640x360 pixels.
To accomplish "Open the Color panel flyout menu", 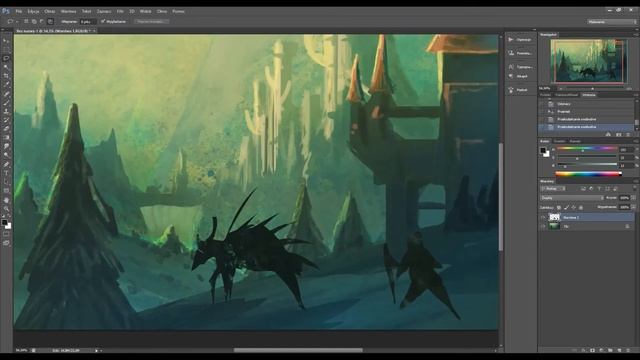I will [x=635, y=141].
